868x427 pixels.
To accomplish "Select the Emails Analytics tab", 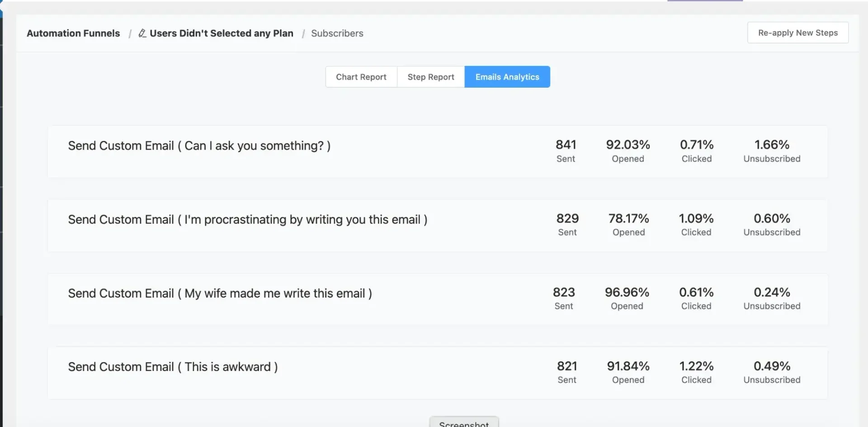I will click(x=507, y=76).
